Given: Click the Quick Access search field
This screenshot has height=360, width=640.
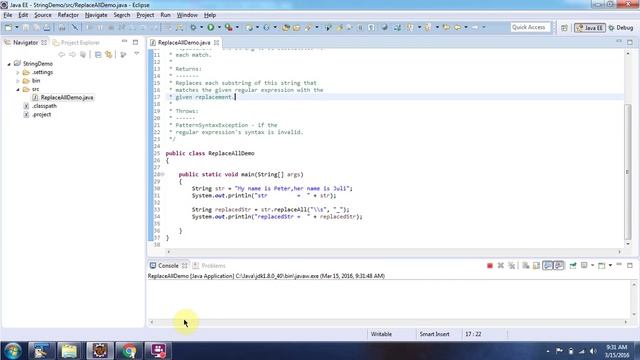Looking at the screenshot, I should pos(530,27).
